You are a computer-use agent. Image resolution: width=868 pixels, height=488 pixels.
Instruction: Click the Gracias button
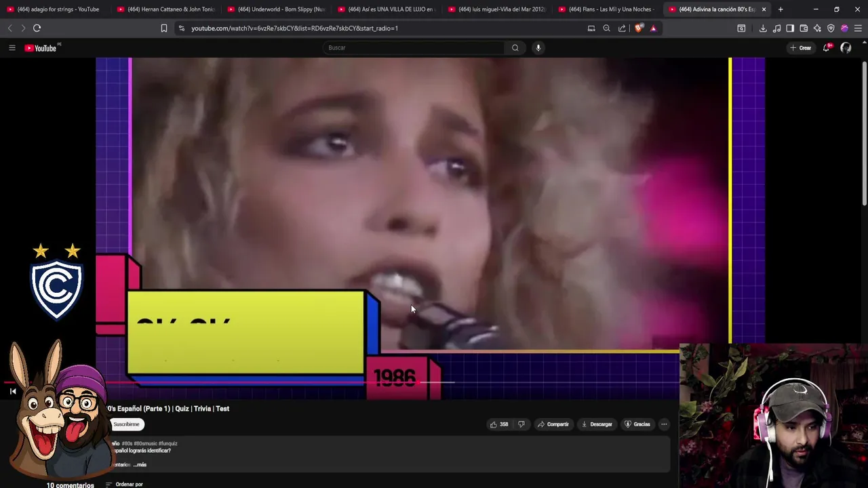tap(637, 424)
